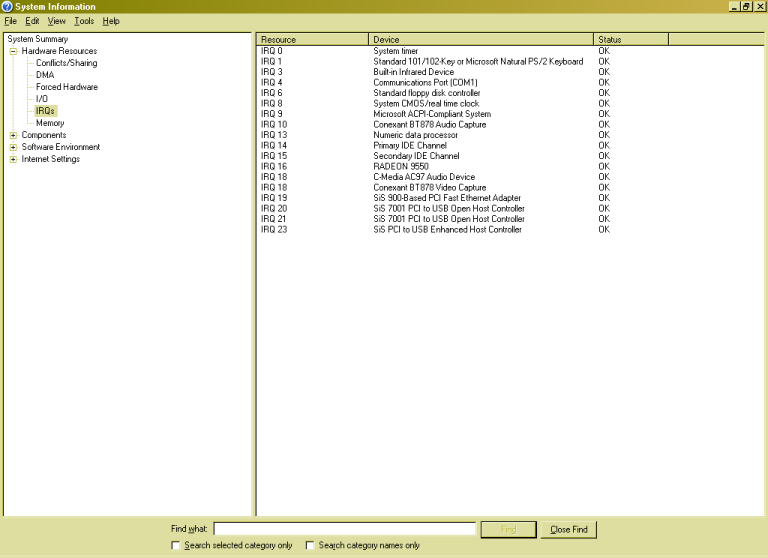
Task: Click Built-in Infrared Device entry
Action: click(x=413, y=72)
